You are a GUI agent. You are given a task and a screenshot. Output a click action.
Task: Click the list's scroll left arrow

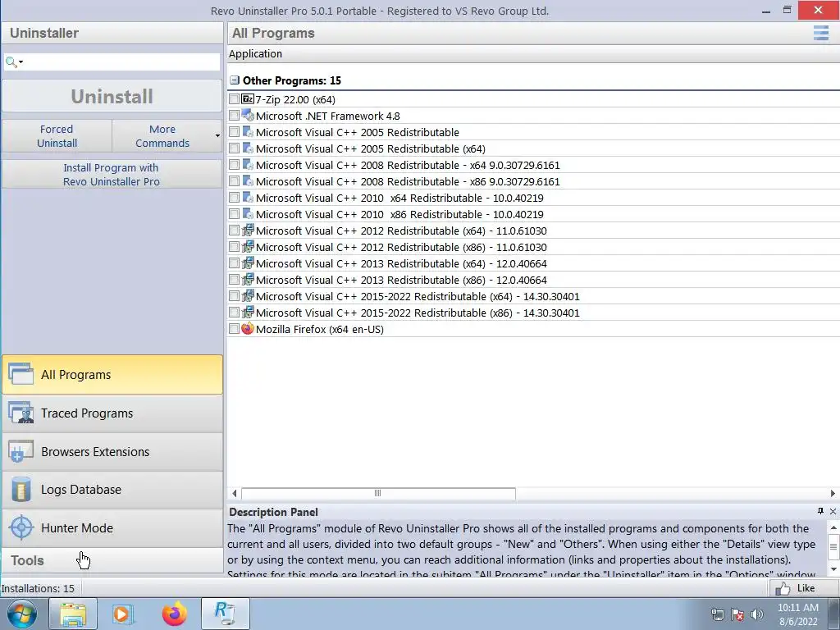coord(234,493)
